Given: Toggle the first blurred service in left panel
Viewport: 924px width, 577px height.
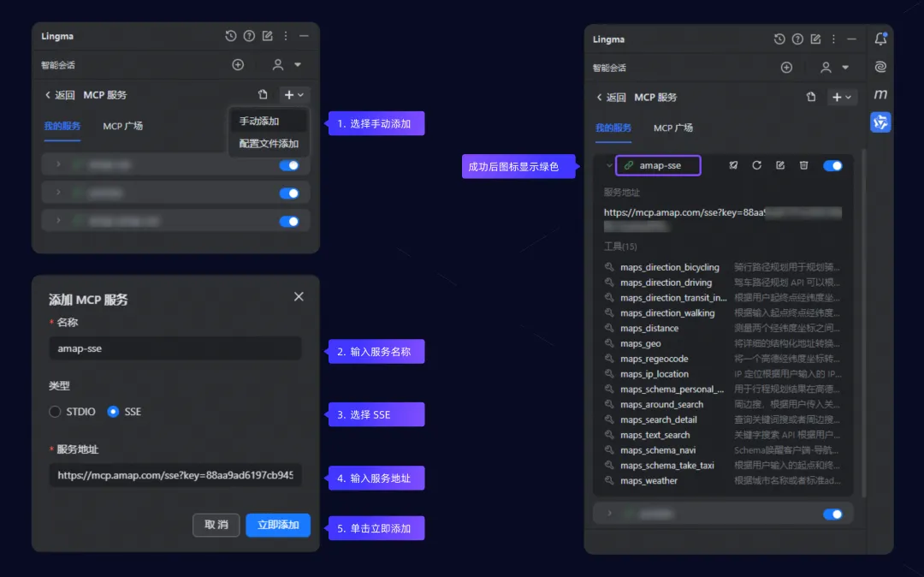Looking at the screenshot, I should 289,165.
